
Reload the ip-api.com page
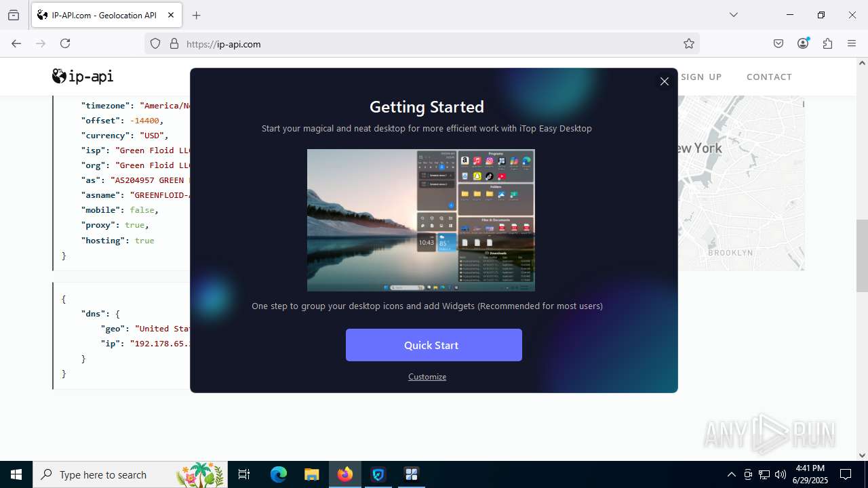tap(65, 43)
